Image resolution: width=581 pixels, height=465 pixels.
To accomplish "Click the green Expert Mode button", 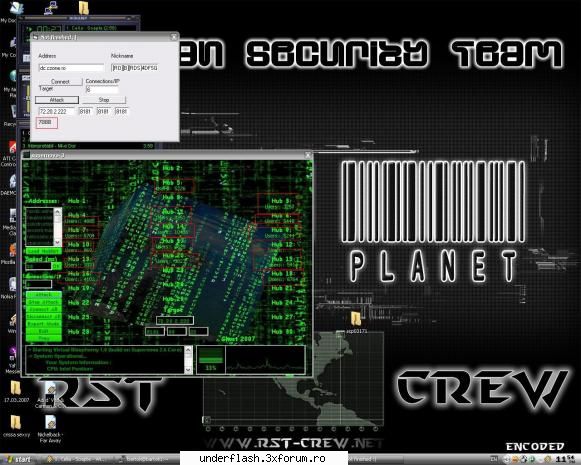I will (x=44, y=324).
